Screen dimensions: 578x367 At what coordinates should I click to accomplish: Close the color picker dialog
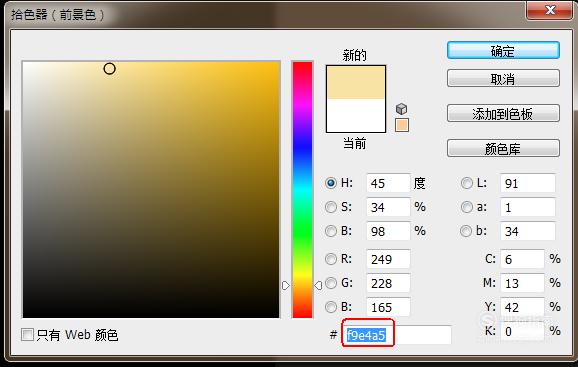click(x=550, y=10)
